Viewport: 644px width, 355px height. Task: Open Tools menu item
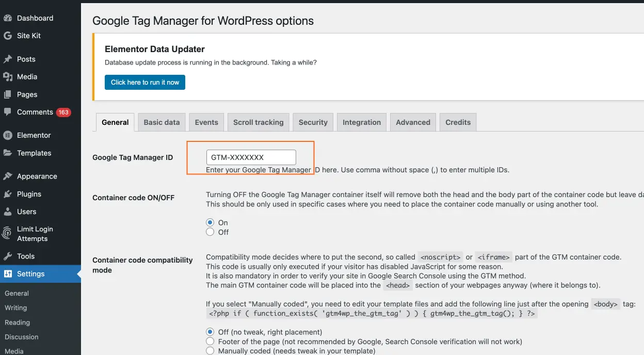[x=26, y=256]
